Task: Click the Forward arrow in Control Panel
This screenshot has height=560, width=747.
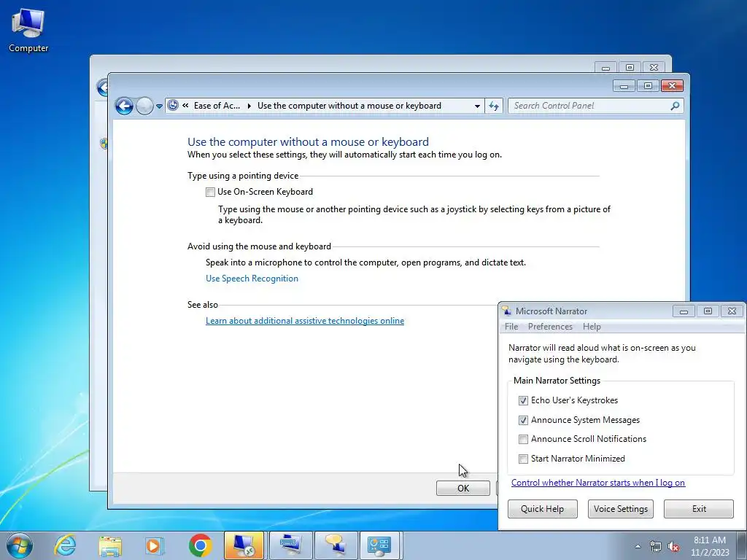Action: pos(144,106)
